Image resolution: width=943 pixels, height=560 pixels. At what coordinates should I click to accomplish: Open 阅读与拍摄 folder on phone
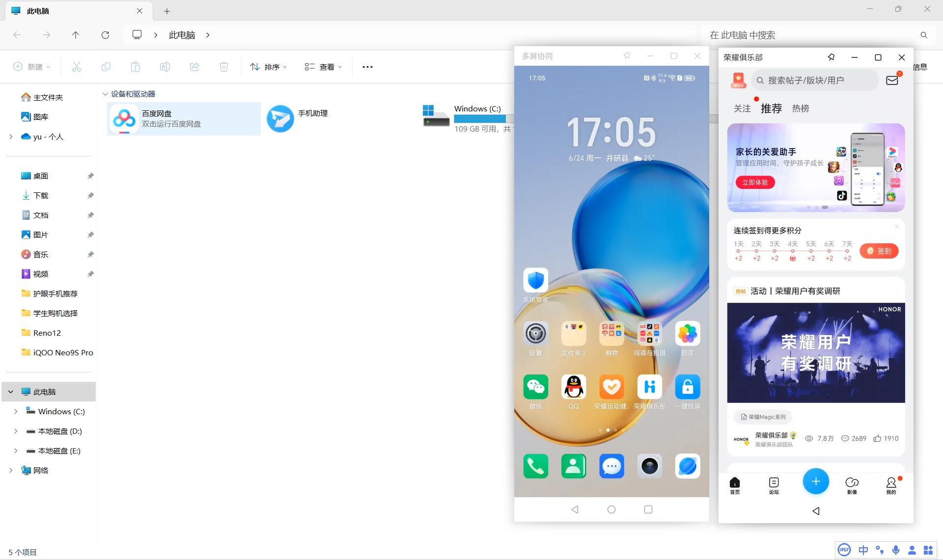point(649,334)
